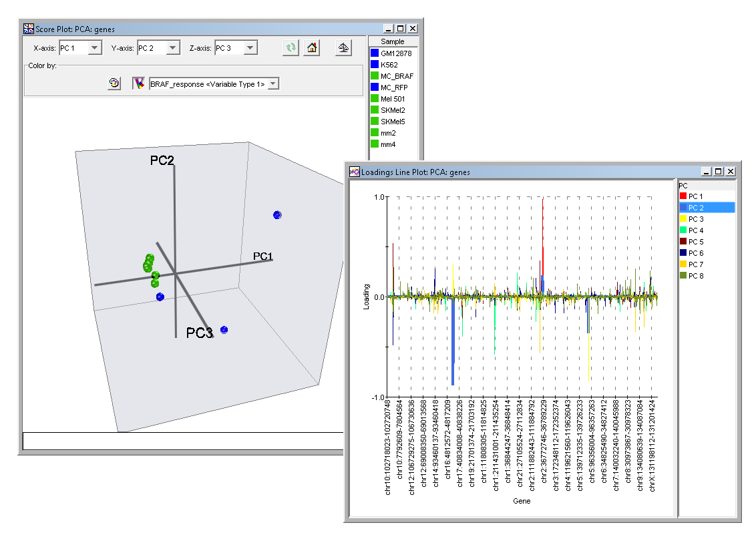
Task: Click the rotate/refresh green arrows icon
Action: [x=291, y=48]
